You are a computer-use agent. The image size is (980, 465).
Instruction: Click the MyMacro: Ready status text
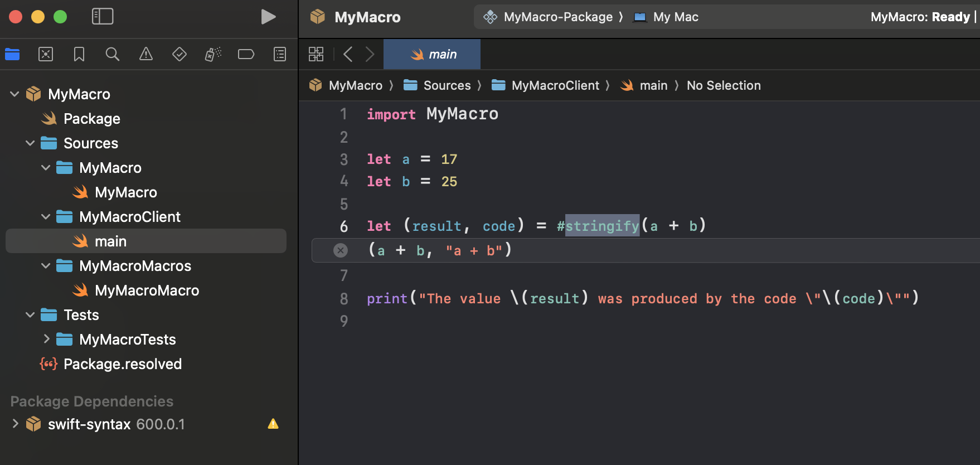click(x=920, y=17)
